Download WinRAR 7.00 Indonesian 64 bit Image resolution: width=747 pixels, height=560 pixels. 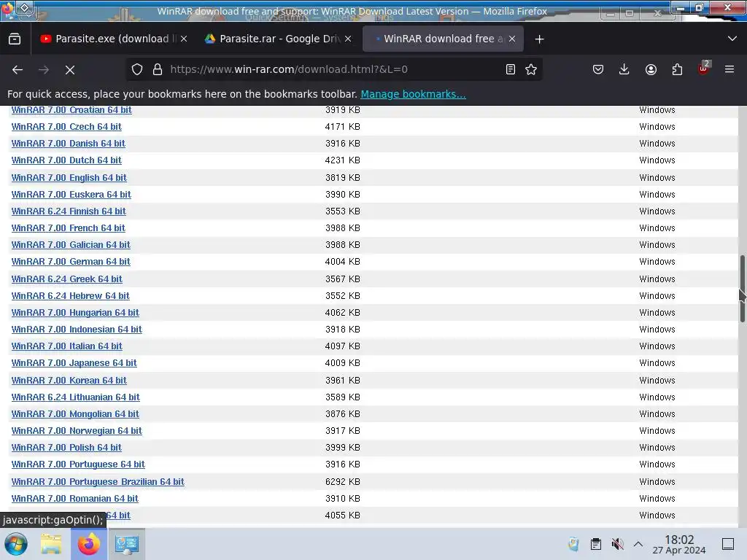(77, 329)
